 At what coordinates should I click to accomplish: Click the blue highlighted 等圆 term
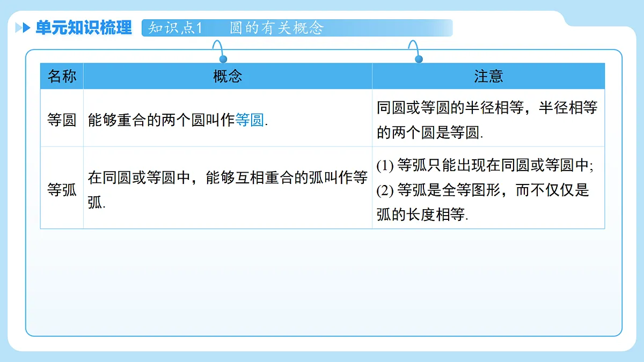point(250,120)
